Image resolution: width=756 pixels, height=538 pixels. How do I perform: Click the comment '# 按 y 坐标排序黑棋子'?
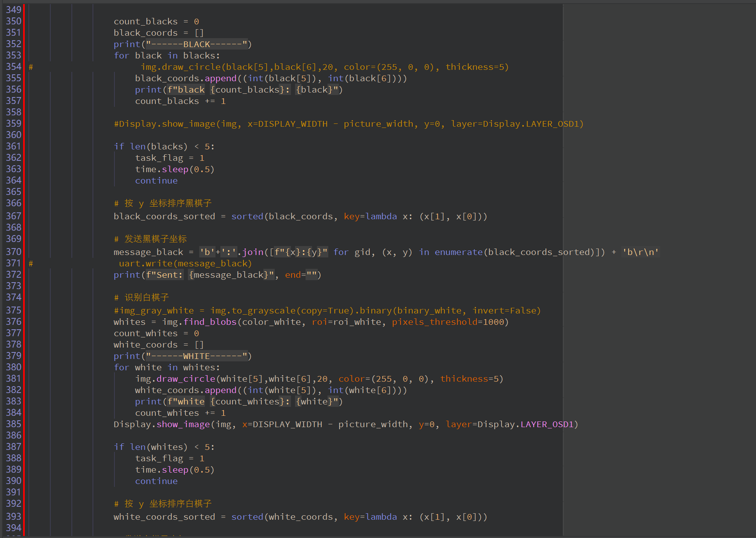pos(163,203)
